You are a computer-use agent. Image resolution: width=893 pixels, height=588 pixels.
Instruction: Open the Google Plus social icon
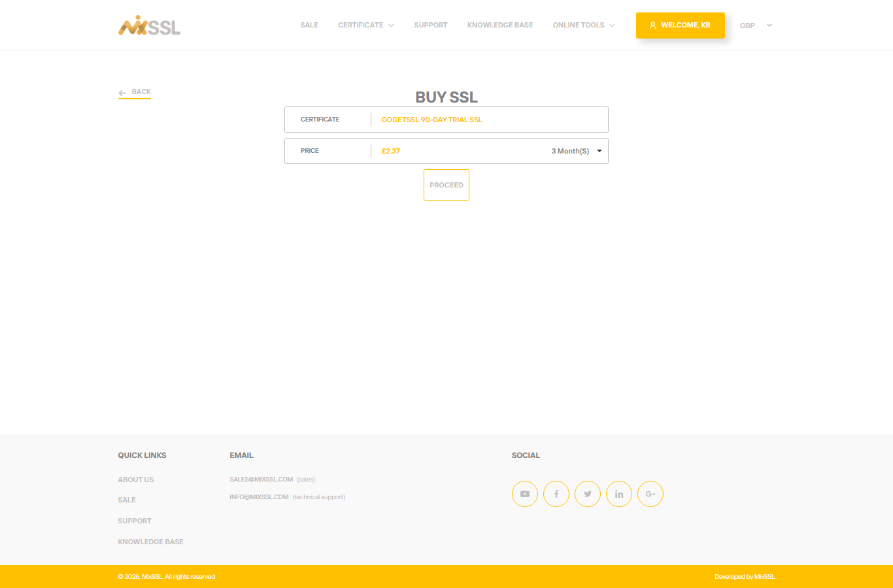650,494
